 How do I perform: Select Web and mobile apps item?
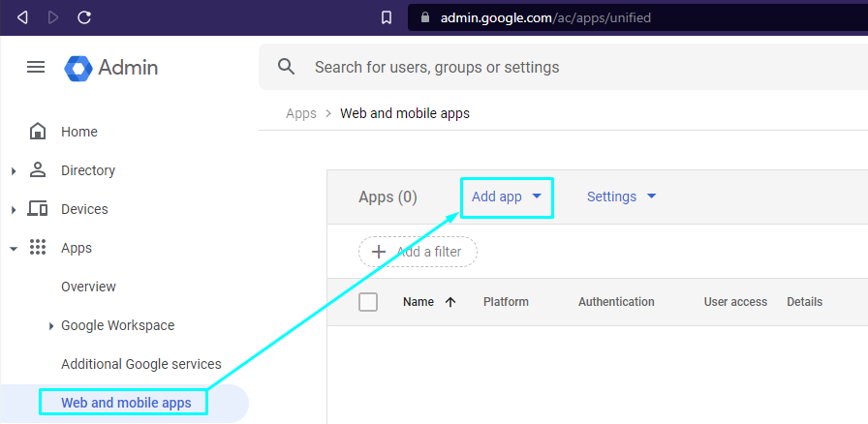126,403
